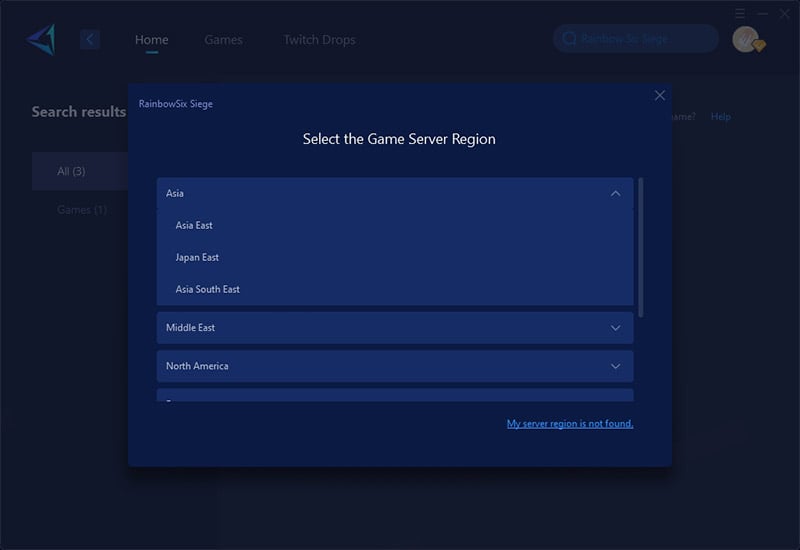Open the Twitch Drops tab
Viewport: 800px width, 550px height.
tap(319, 40)
